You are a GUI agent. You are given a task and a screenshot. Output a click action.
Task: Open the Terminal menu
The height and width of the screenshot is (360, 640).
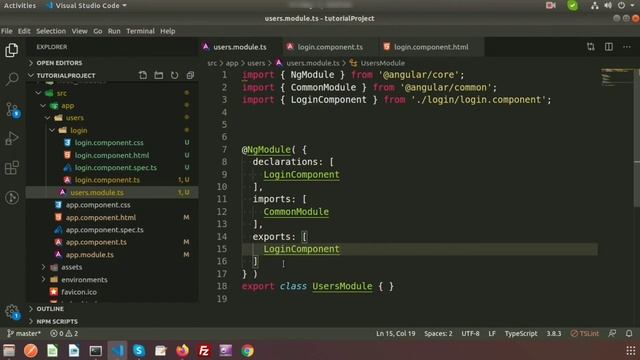click(x=140, y=31)
